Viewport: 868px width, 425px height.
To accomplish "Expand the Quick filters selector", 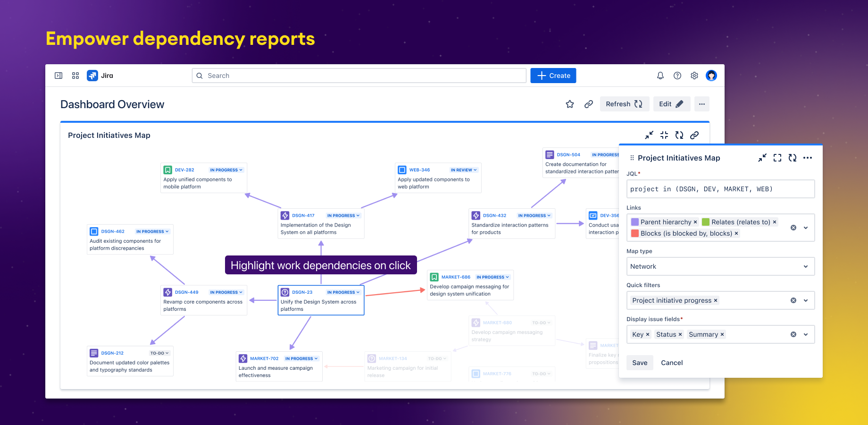I will (x=805, y=300).
